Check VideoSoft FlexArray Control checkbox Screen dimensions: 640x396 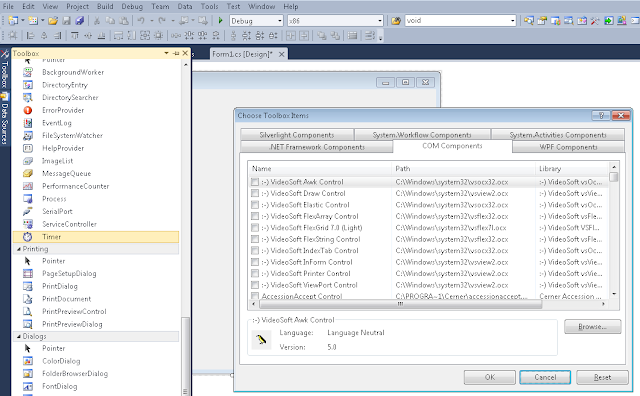point(255,216)
